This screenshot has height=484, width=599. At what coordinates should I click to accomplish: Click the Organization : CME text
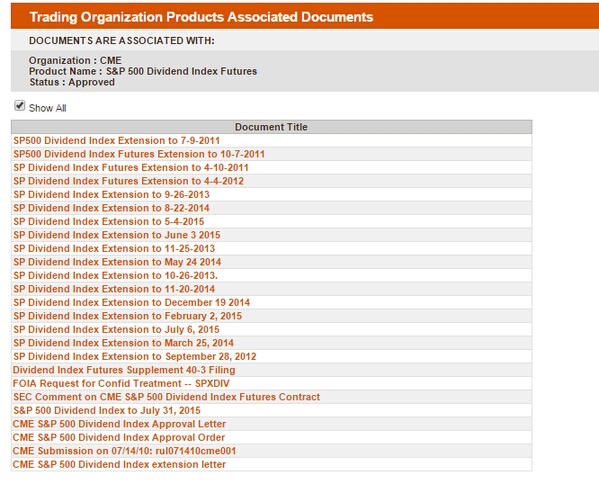pyautogui.click(x=75, y=60)
